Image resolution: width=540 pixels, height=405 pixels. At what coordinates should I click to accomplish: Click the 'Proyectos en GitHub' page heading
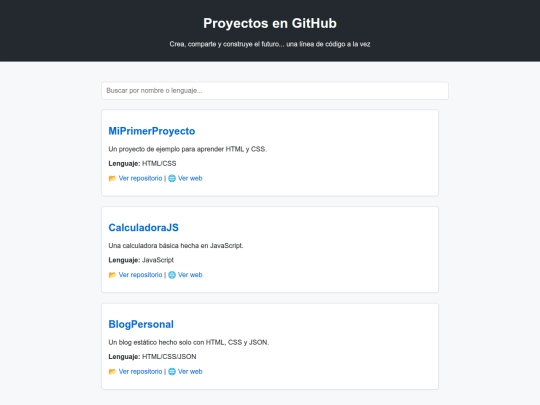click(x=270, y=23)
